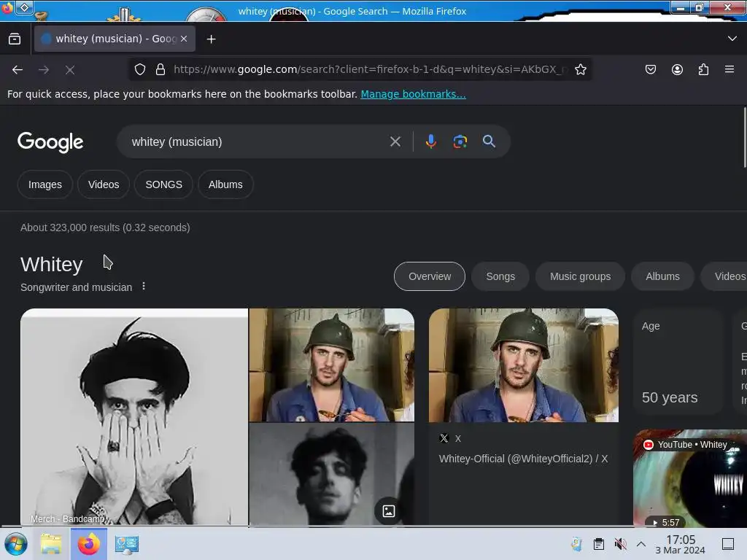Close the whitey (musician) tab
This screenshot has height=560, width=747.
(184, 39)
